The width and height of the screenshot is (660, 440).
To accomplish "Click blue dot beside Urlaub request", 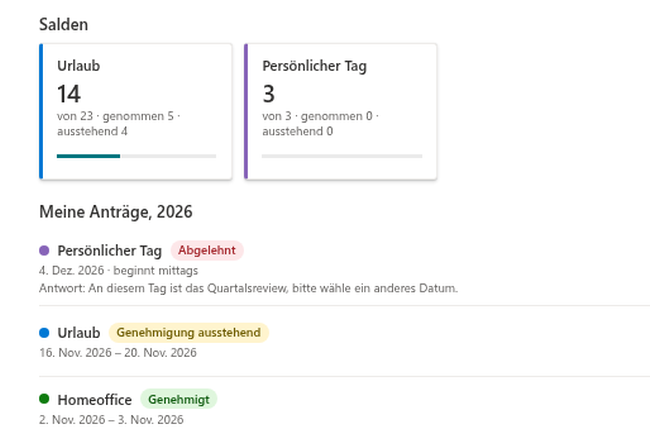I will (x=44, y=333).
